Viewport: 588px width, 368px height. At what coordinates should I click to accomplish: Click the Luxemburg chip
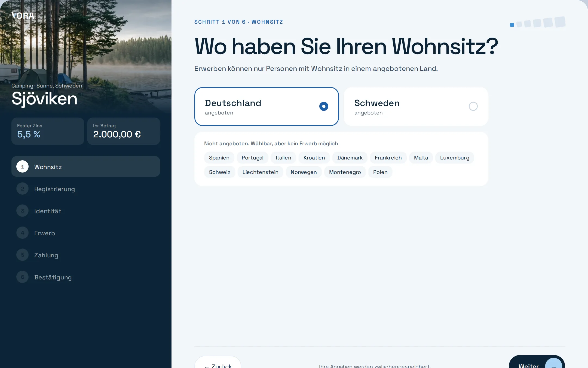(455, 158)
